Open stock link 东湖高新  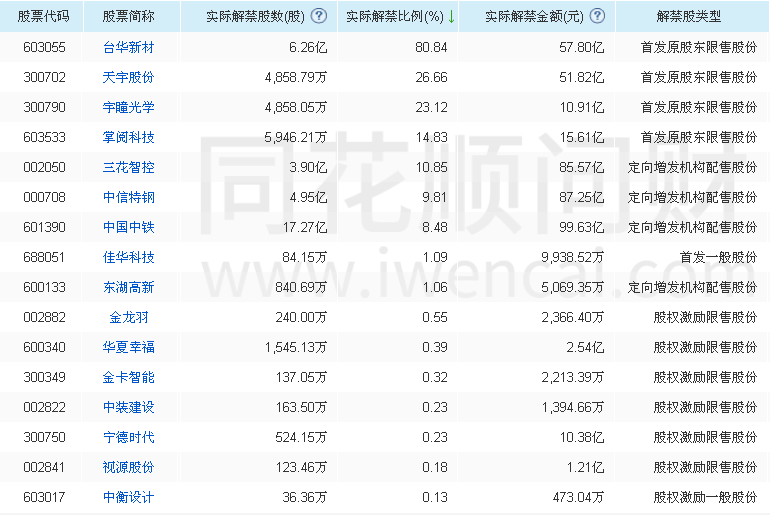click(129, 287)
